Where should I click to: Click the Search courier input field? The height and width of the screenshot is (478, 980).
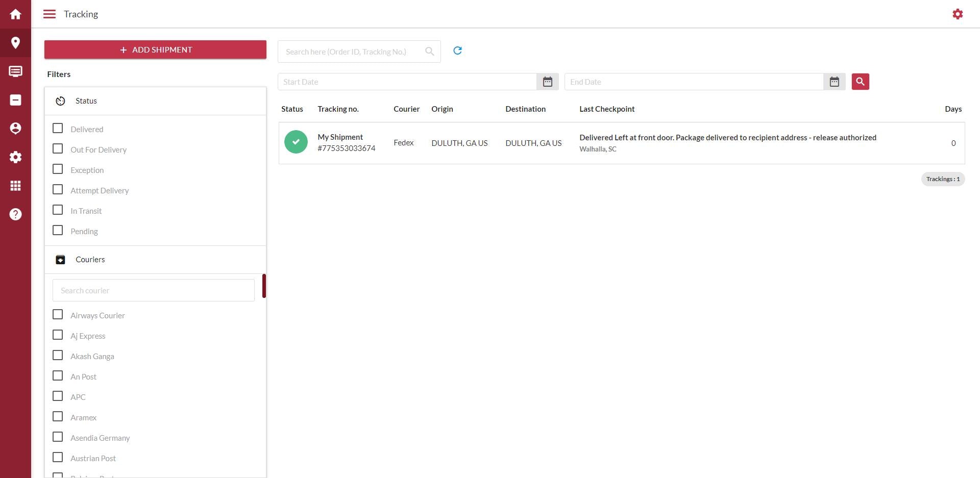(153, 290)
